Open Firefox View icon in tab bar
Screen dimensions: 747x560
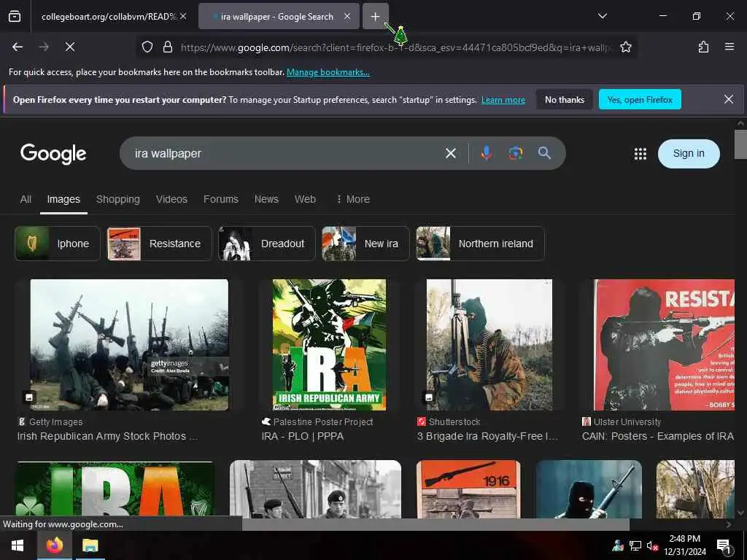click(x=15, y=16)
